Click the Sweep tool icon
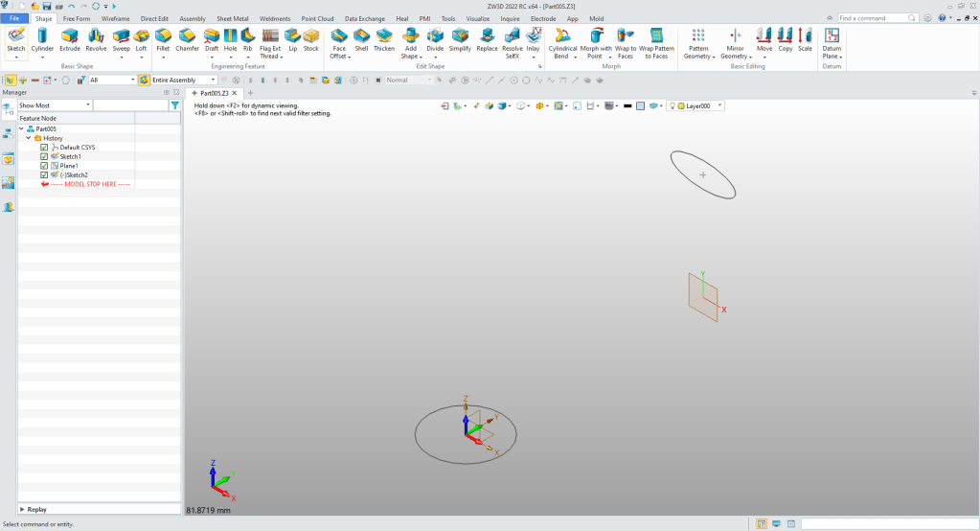This screenshot has width=980, height=531. click(x=121, y=38)
